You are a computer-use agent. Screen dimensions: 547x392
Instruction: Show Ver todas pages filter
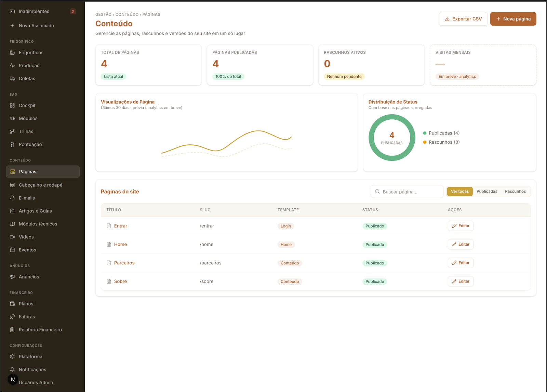pyautogui.click(x=460, y=192)
